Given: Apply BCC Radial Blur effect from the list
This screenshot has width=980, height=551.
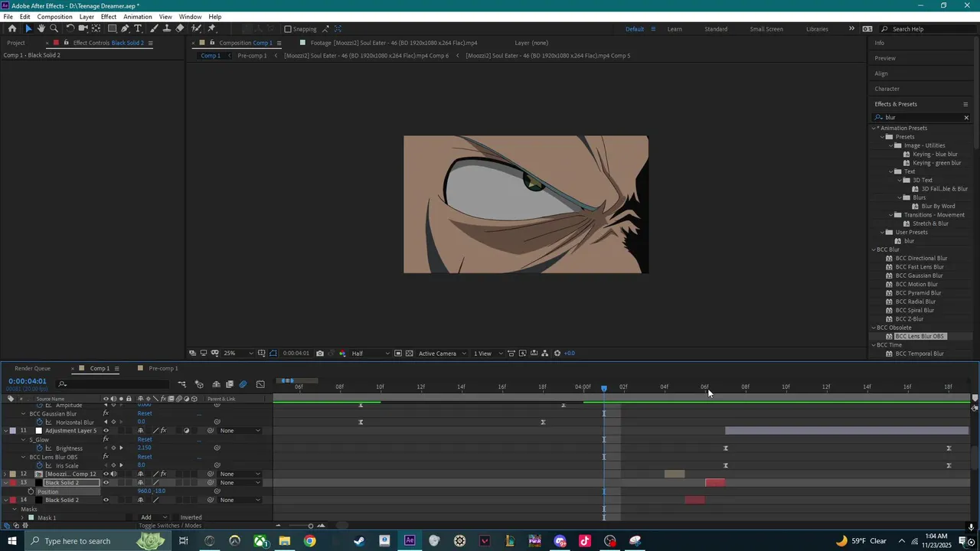Looking at the screenshot, I should coord(916,302).
